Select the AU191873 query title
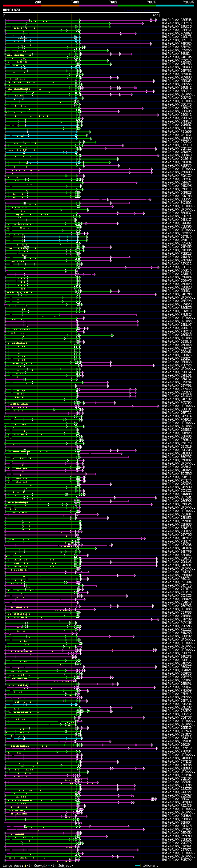The width and height of the screenshot is (197, 868). tap(11, 10)
